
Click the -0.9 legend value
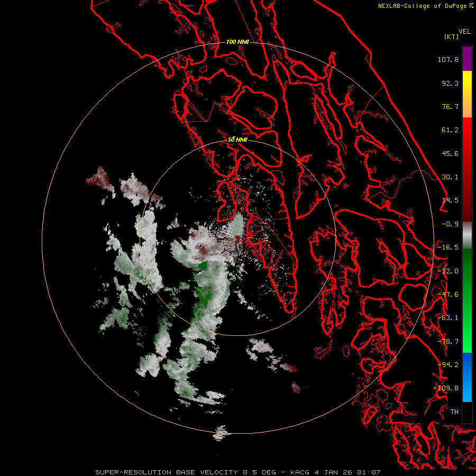[x=450, y=224]
